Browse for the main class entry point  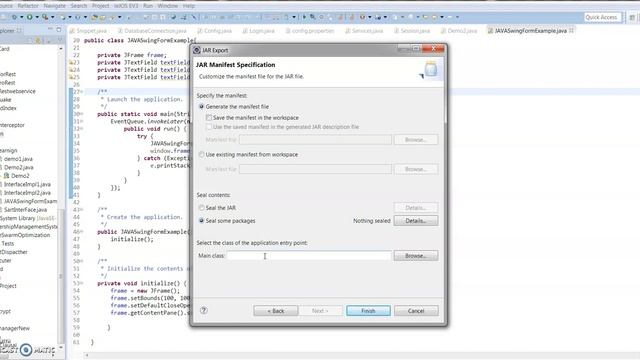pyautogui.click(x=416, y=256)
